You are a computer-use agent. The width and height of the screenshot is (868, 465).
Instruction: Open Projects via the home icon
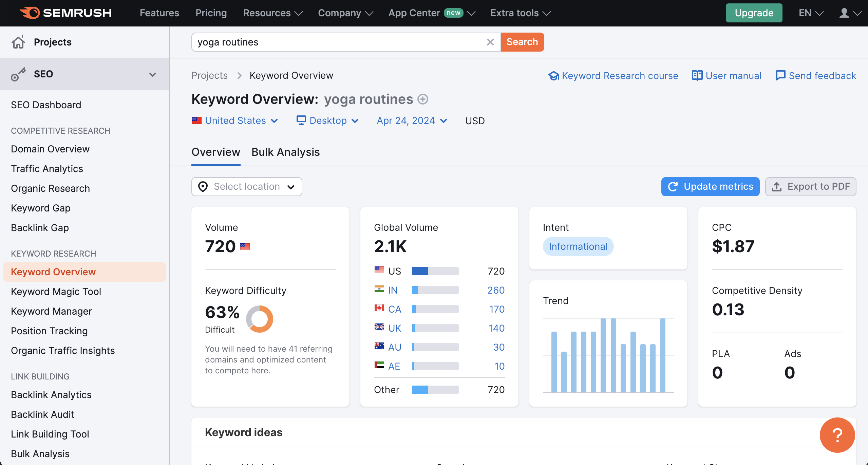tap(18, 42)
